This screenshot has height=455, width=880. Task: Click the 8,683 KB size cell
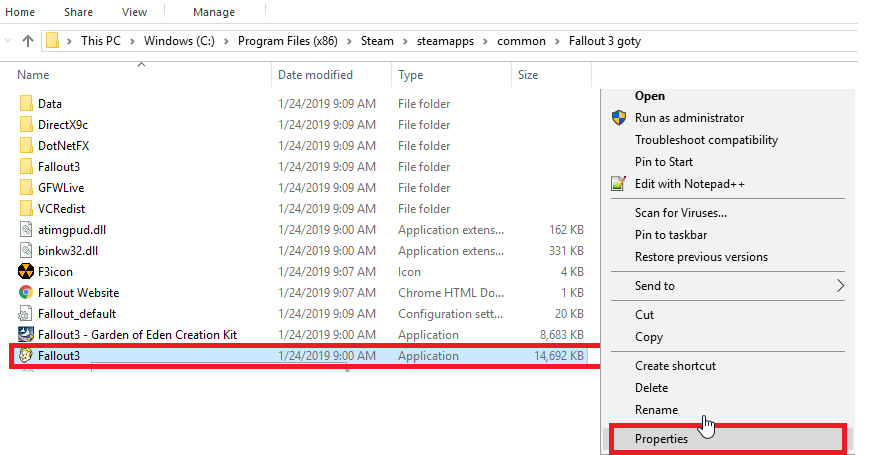click(x=562, y=334)
